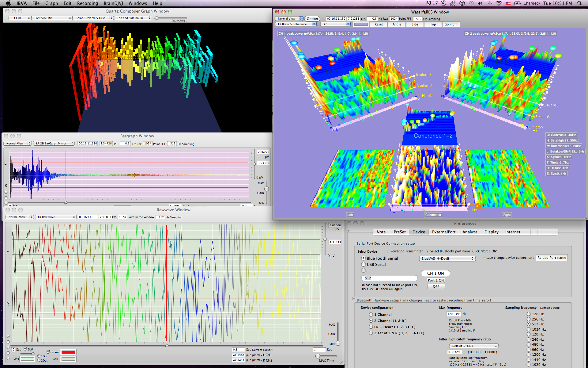Click the purple background swatch in Waterfall toolbar
The image size is (588, 368).
[361, 24]
